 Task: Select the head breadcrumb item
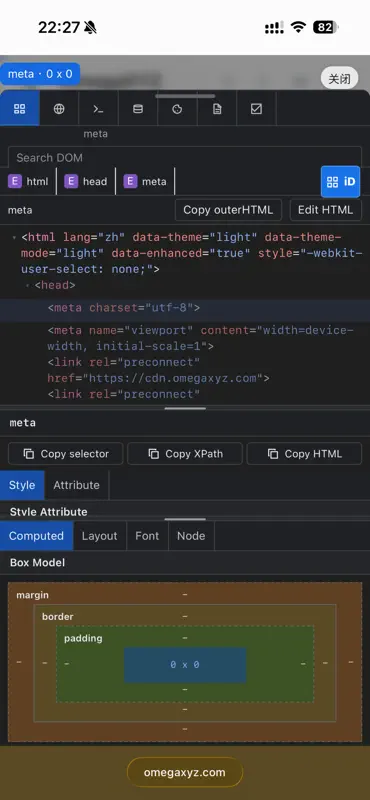coord(86,181)
